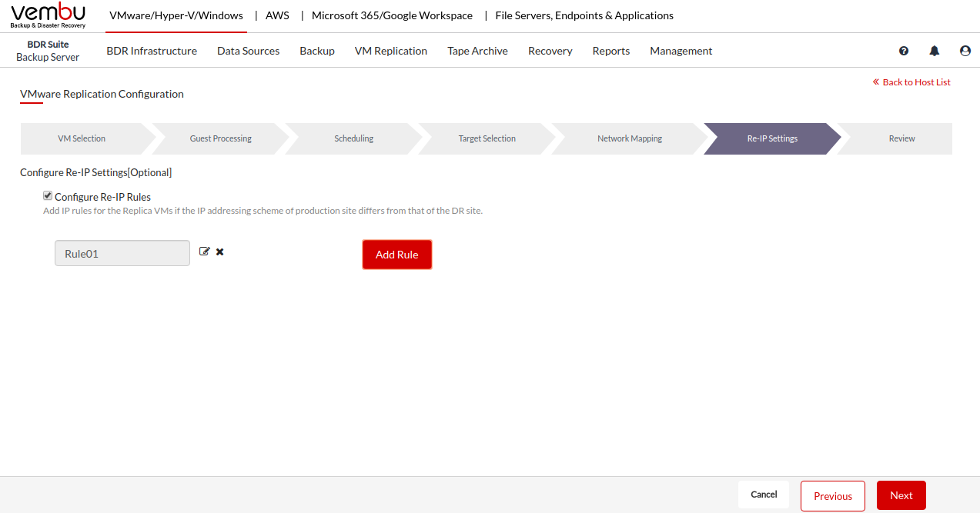Uncheck the Configure Re-IP Rules checkbox
980x513 pixels.
point(48,196)
